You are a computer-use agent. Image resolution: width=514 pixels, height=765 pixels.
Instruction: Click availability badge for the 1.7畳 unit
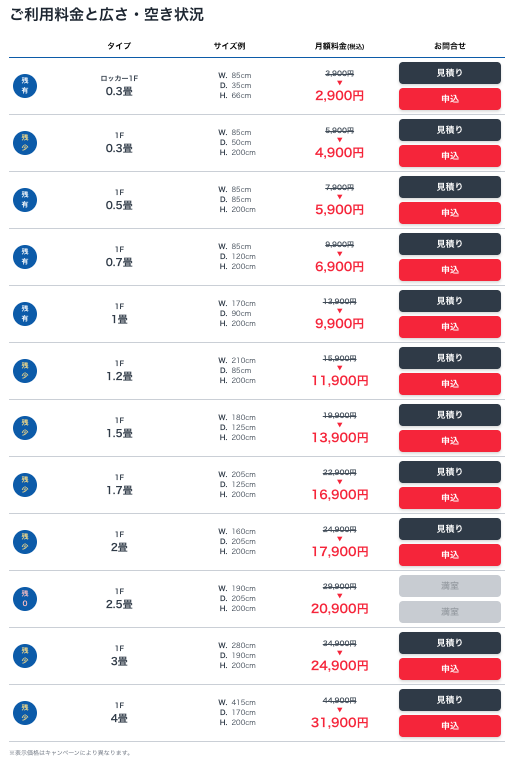(x=25, y=485)
